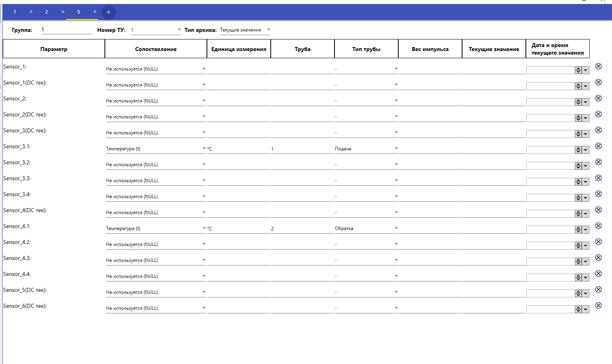Click Единица измерения field for Sensor_3.1

pyautogui.click(x=239, y=149)
